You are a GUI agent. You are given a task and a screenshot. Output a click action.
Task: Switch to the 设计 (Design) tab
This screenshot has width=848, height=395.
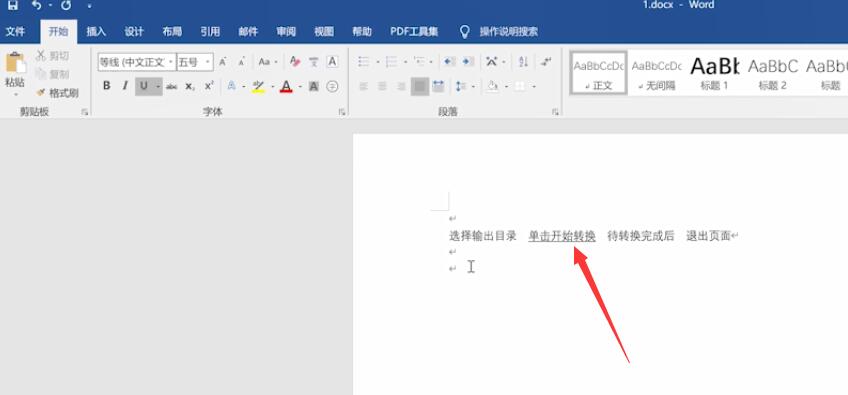coord(134,32)
